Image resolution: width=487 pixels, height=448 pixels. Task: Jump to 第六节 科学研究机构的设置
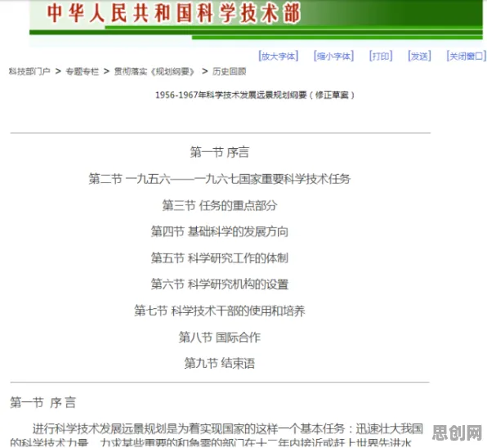[219, 284]
